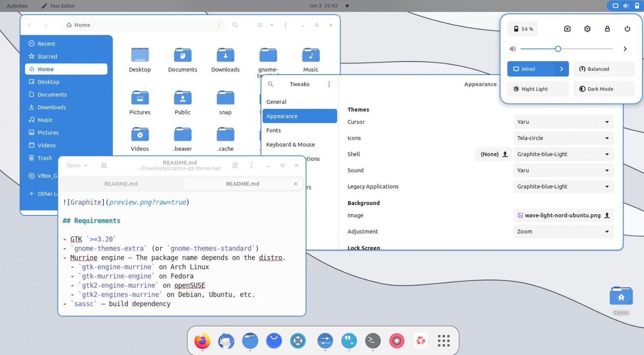Select the Fonts section in Tweaks
The width and height of the screenshot is (644, 355).
[273, 130]
